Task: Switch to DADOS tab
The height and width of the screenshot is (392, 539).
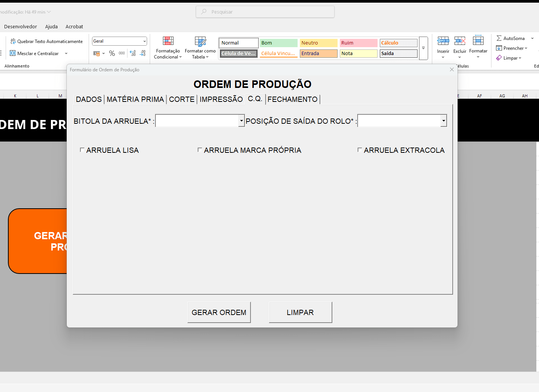Action: point(89,99)
